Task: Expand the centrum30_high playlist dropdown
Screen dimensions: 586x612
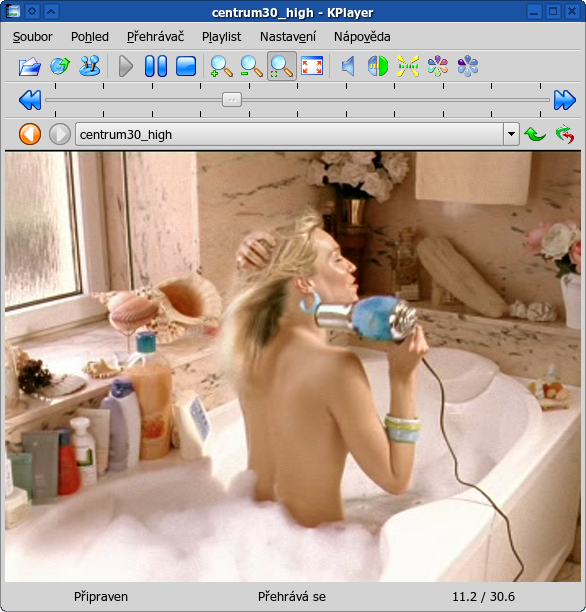Action: pos(511,134)
